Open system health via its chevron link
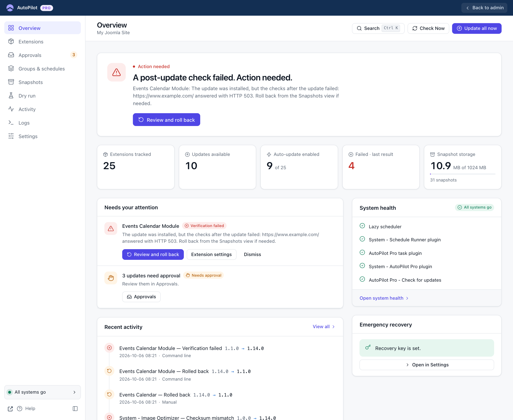This screenshot has width=513, height=420. tap(384, 298)
